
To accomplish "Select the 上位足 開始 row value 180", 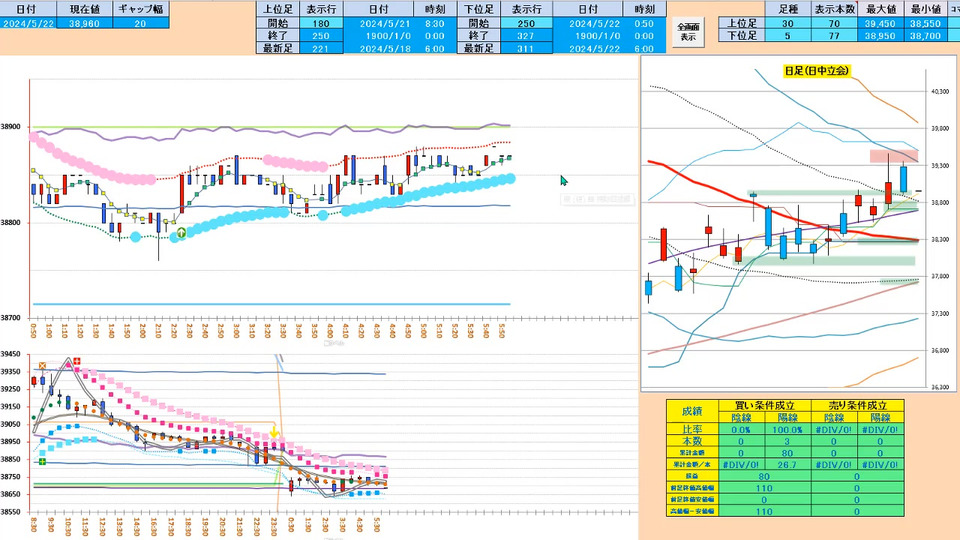I will [x=321, y=23].
